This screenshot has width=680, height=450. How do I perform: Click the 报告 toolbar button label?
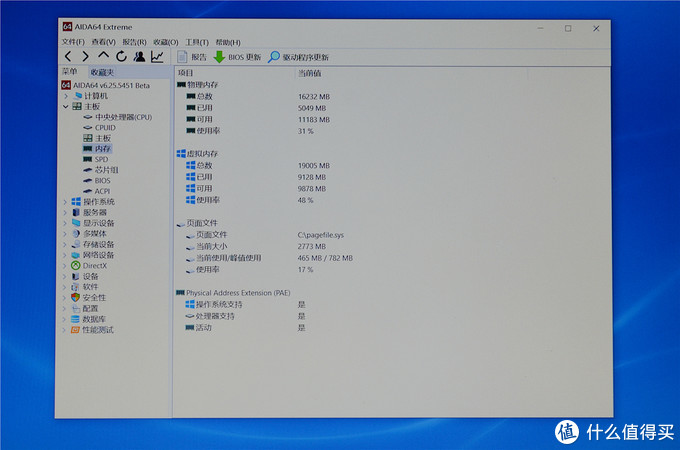[199, 57]
